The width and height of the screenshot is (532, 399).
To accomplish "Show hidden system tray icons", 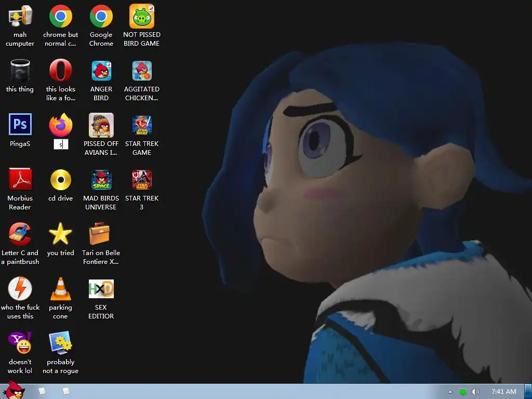I will pos(450,392).
